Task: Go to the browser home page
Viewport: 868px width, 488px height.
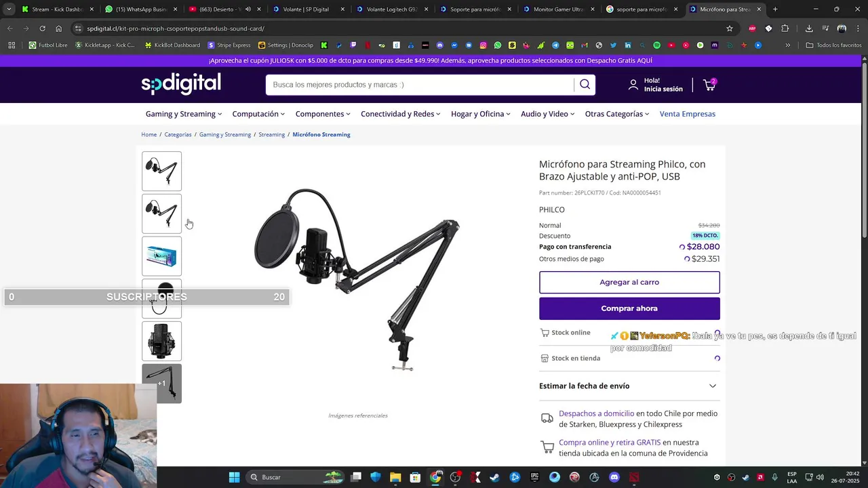Action: [58, 28]
